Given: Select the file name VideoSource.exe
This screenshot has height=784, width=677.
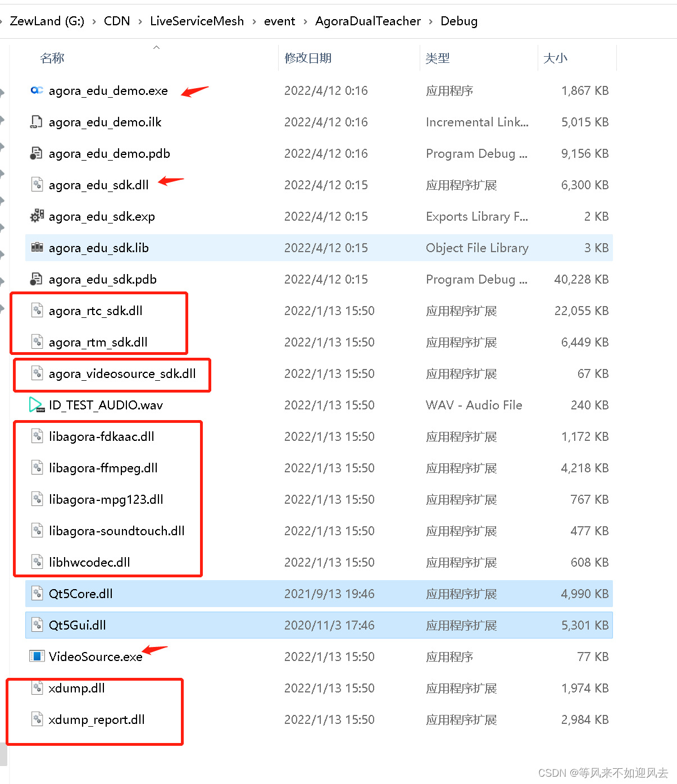Looking at the screenshot, I should click(x=96, y=657).
